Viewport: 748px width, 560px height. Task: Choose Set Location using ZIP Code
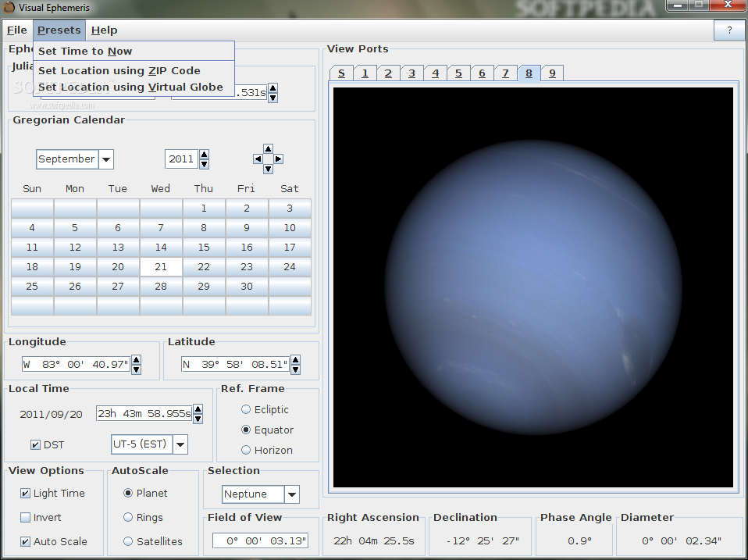(x=134, y=70)
